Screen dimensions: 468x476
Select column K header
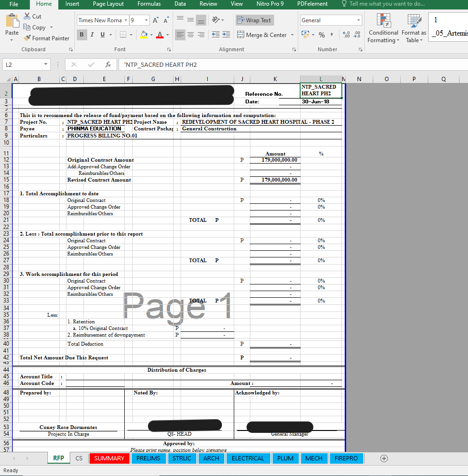pyautogui.click(x=275, y=79)
